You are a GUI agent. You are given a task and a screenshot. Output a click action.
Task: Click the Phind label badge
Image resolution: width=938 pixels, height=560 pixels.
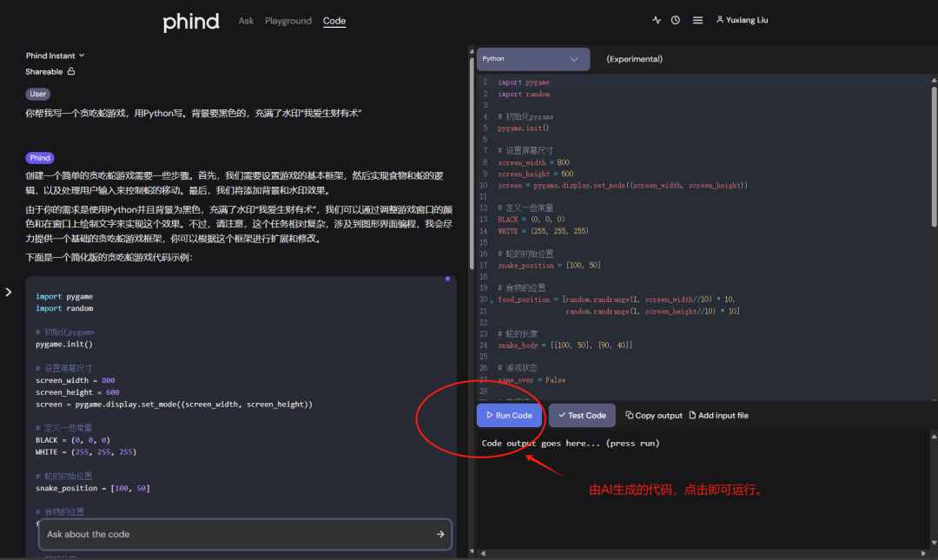click(x=39, y=158)
